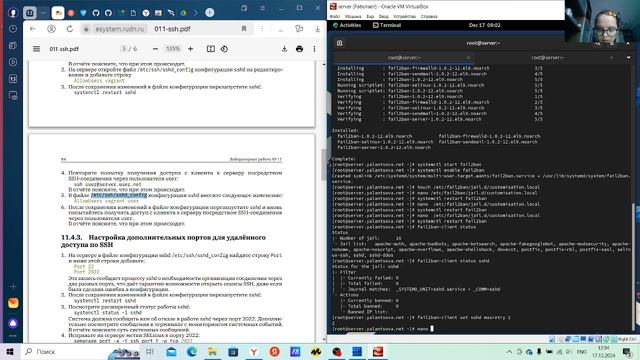
Task: Open Microsoft Edge from the taskbar
Action: 192,351
